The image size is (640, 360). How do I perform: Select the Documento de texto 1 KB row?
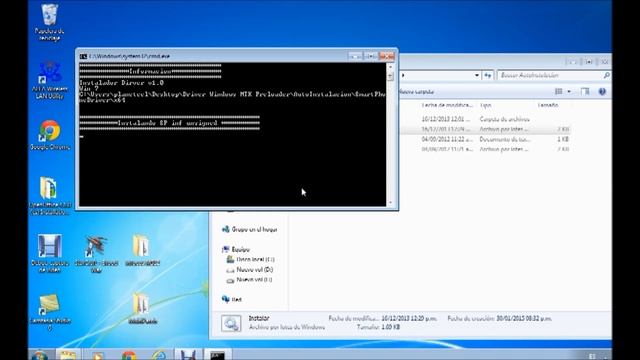486,139
